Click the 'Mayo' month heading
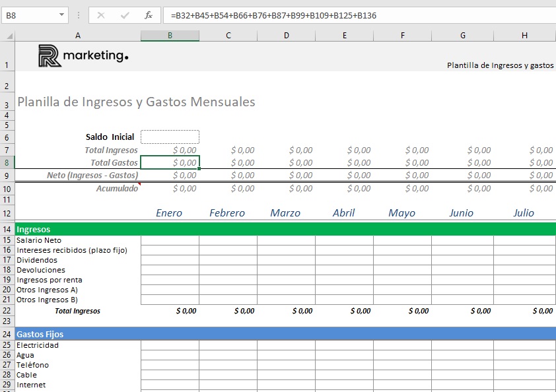The image size is (556, 392). [401, 213]
